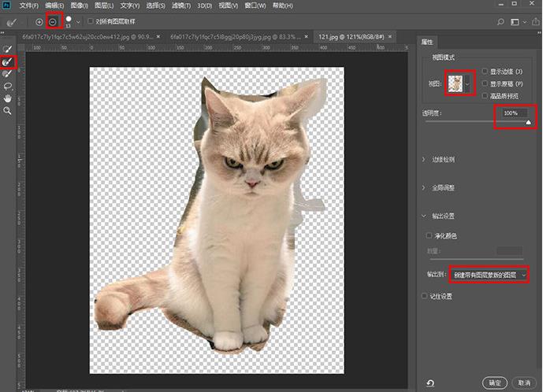543x392 pixels.
Task: Open the 图像(I) menu
Action: pos(80,6)
